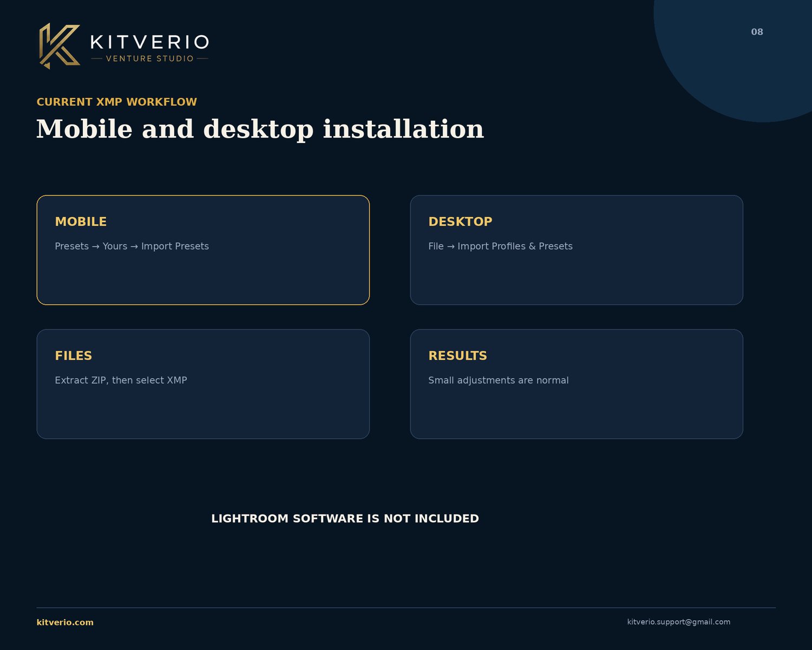Click the Kitverio K logo icon
812x650 pixels.
[x=60, y=46]
